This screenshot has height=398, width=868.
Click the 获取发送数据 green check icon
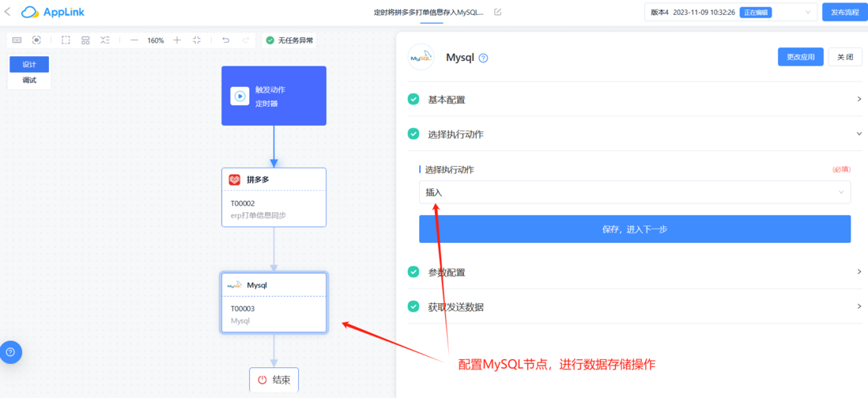click(x=413, y=306)
